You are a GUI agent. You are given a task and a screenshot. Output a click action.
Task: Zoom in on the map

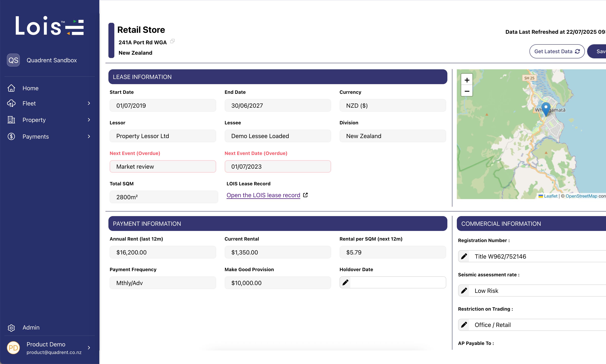point(467,80)
